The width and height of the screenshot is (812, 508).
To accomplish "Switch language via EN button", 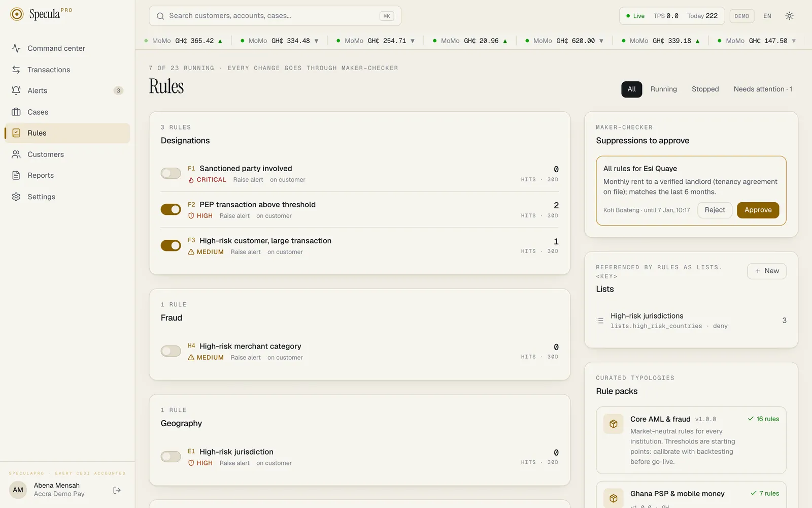I will point(767,16).
